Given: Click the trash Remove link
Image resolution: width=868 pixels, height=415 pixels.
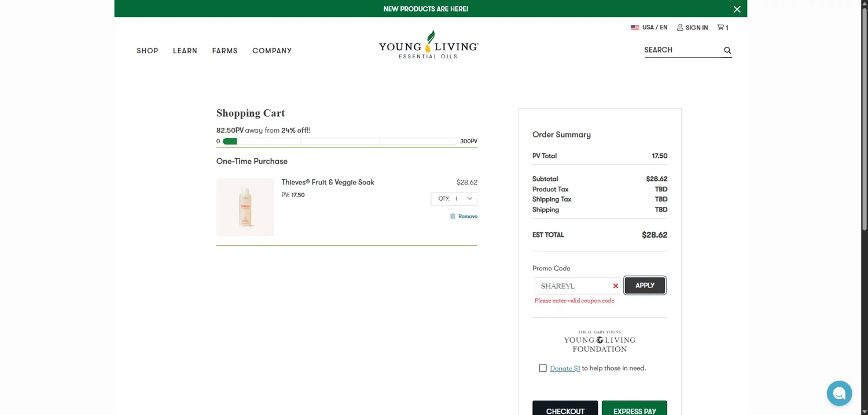Looking at the screenshot, I should coord(464,216).
